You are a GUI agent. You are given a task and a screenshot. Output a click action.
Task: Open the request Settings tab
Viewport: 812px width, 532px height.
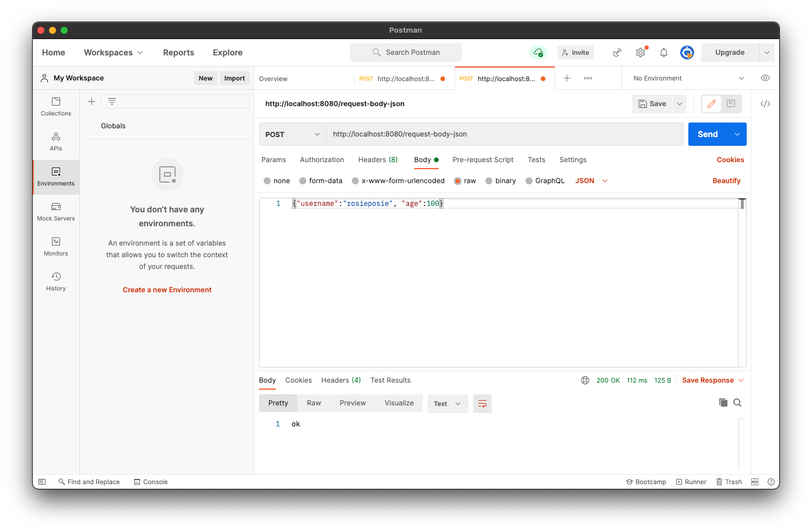573,160
